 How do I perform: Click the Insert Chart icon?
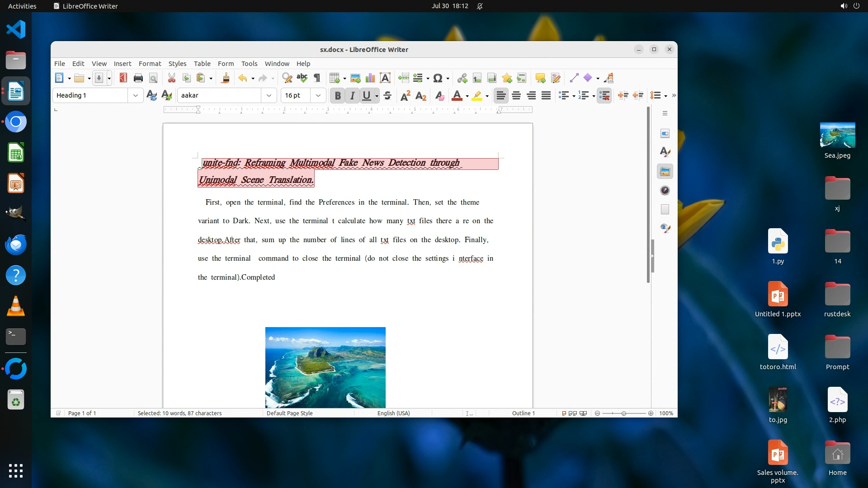[370, 78]
